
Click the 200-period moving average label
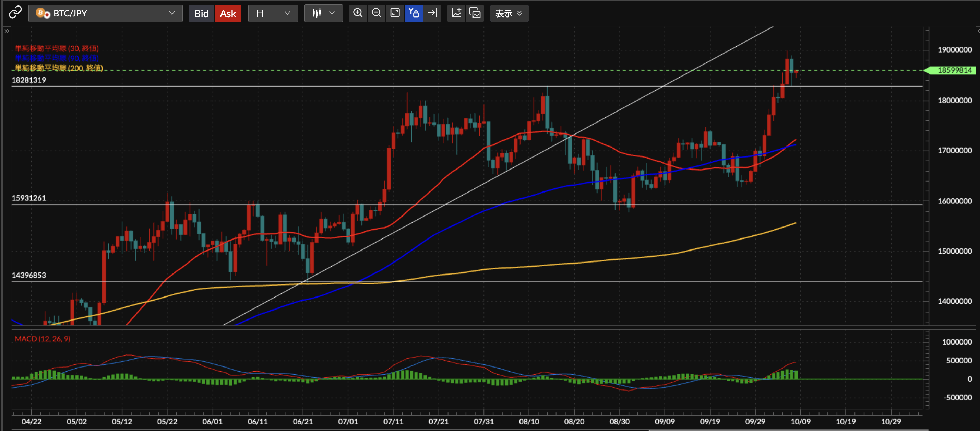(59, 68)
